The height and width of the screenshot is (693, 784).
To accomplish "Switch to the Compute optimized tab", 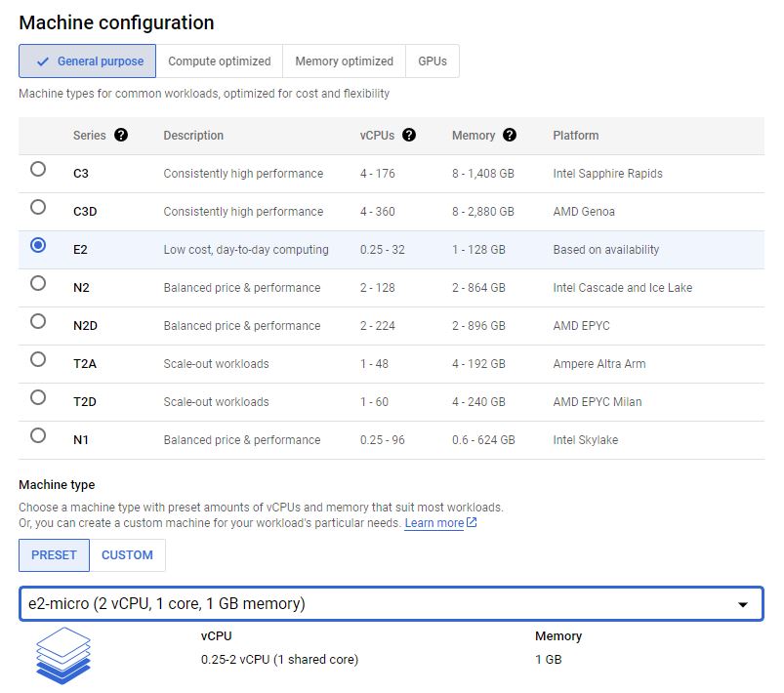I will 220,61.
